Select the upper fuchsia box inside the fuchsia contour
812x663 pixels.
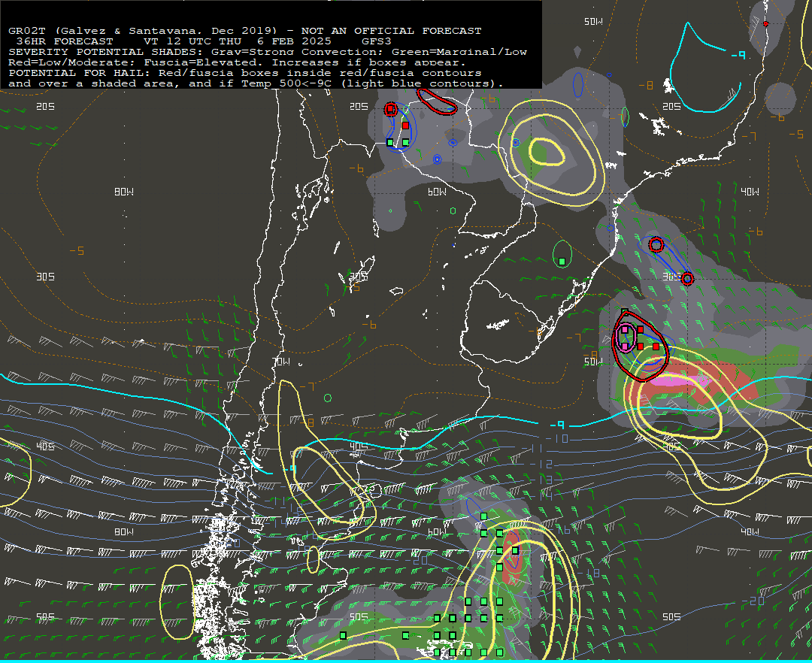click(625, 330)
